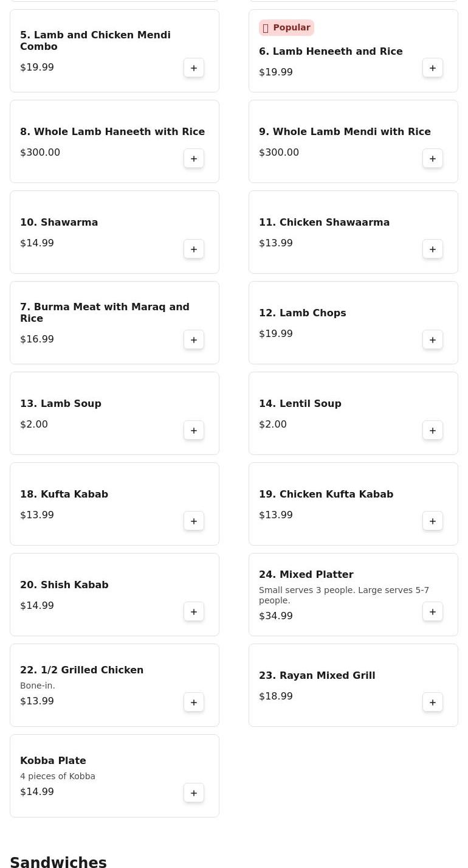The height and width of the screenshot is (868, 468).
Task: Add Chicken Shawaarma to cart
Action: tap(433, 249)
